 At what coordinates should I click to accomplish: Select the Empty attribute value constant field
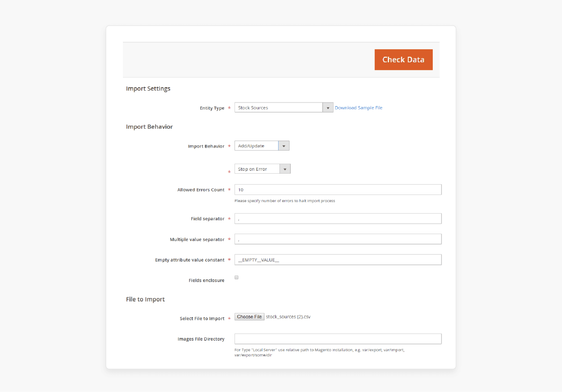pyautogui.click(x=338, y=260)
